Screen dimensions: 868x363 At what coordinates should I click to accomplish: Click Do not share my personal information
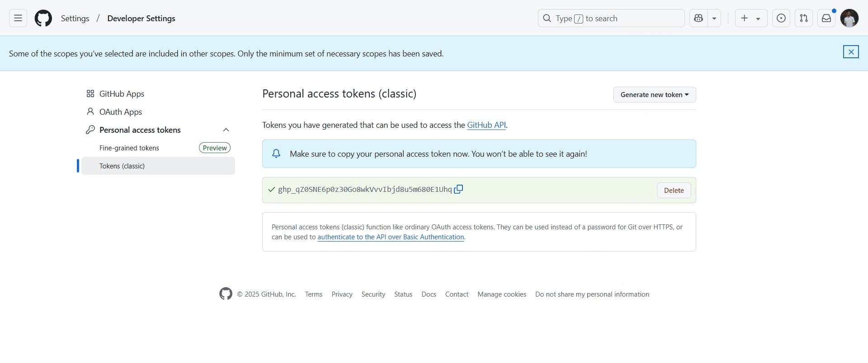(592, 294)
